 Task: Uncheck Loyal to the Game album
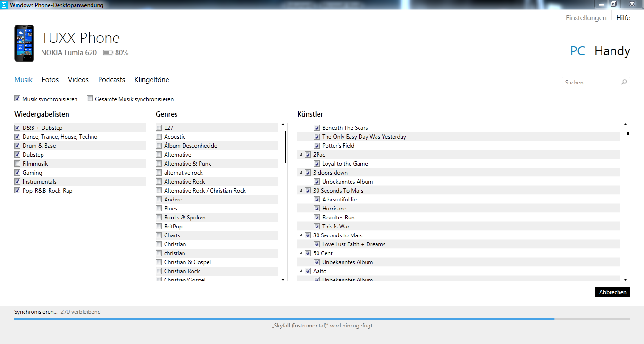(x=317, y=164)
